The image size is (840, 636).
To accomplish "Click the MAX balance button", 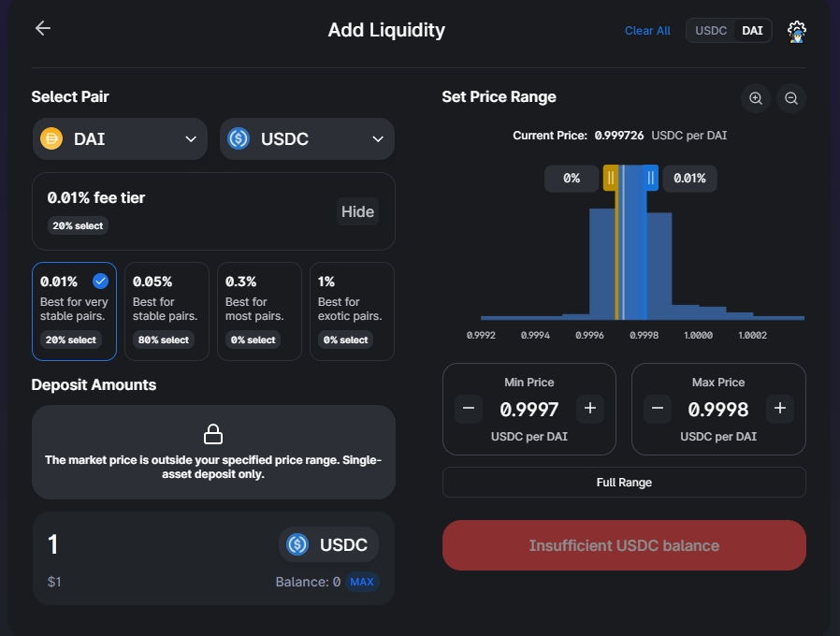I will [x=362, y=582].
